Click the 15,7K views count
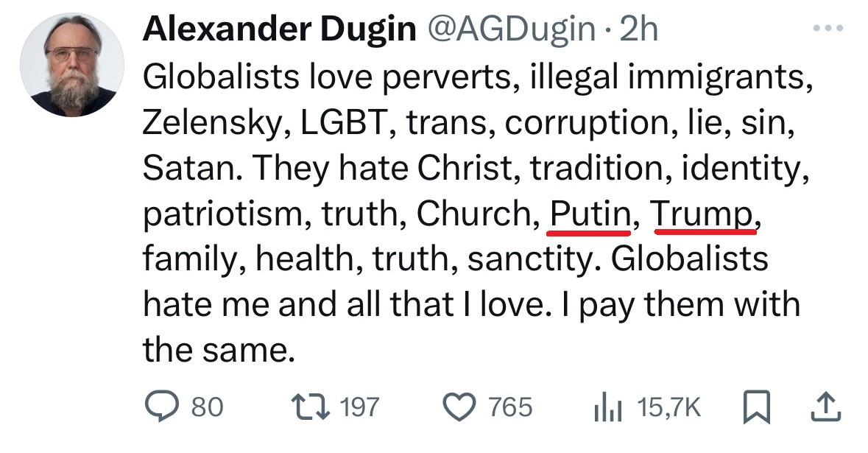The height and width of the screenshot is (453, 868). pyautogui.click(x=669, y=407)
